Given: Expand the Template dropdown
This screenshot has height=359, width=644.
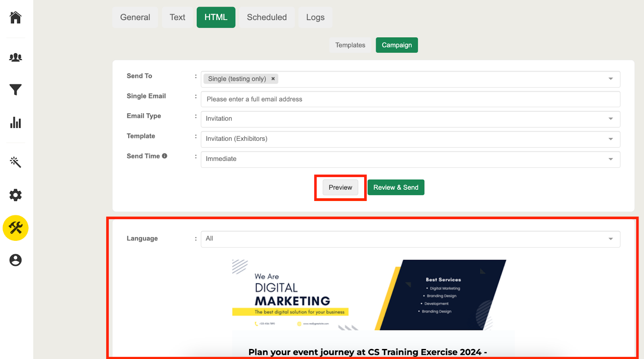Looking at the screenshot, I should tap(610, 139).
